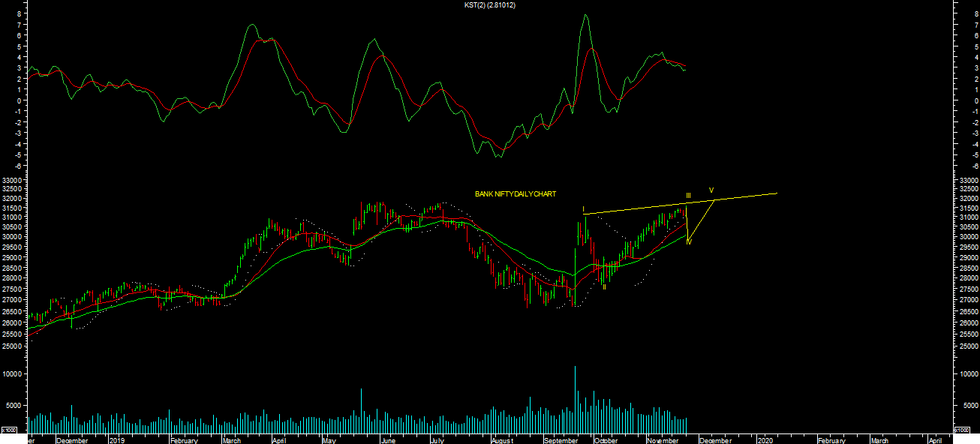Image resolution: width=980 pixels, height=444 pixels.
Task: Select the BANK NIFTY DAILY CHART text
Action: click(x=516, y=194)
